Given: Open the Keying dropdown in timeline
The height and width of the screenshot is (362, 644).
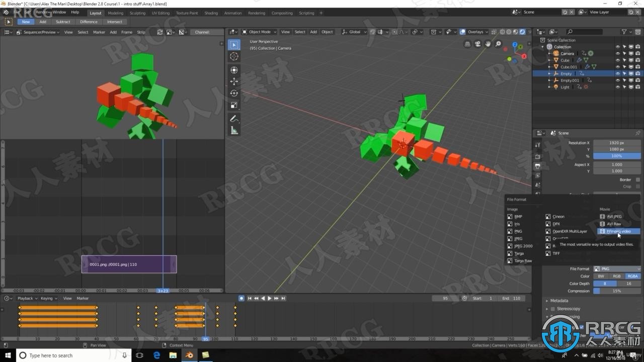Looking at the screenshot, I should (48, 298).
